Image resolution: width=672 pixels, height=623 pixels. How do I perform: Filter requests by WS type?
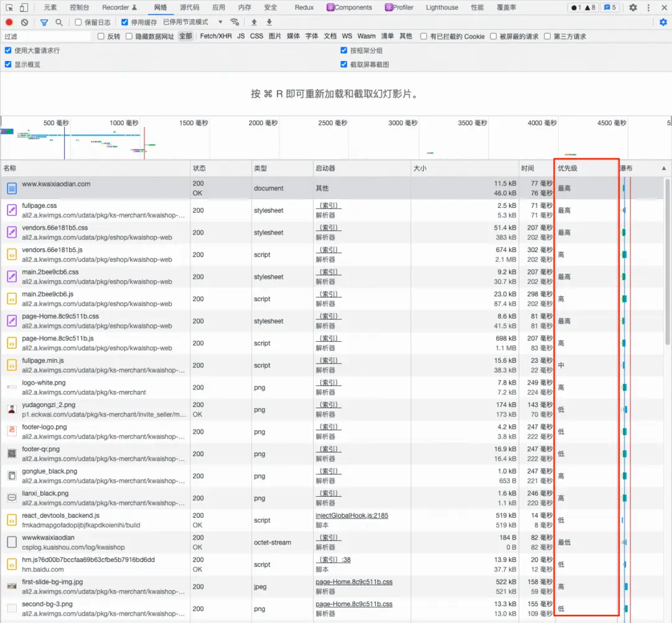(x=347, y=37)
